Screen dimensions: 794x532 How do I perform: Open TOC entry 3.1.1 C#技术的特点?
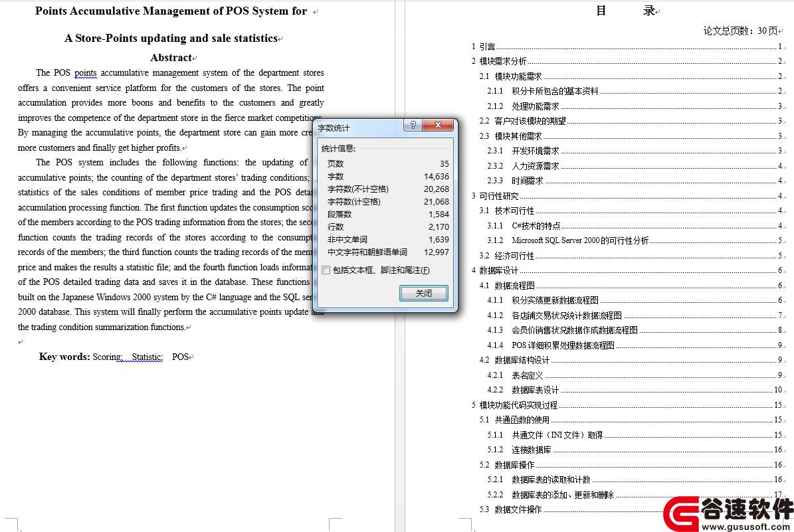(635, 226)
